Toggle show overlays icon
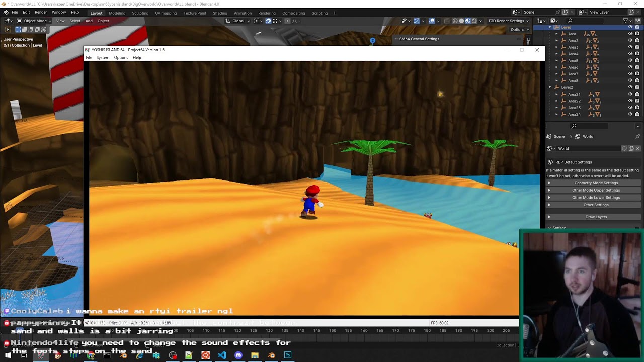 [432, 21]
